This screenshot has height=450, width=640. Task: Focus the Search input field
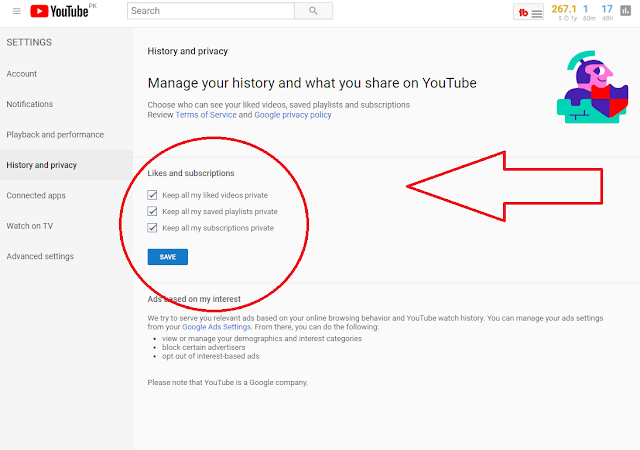211,11
